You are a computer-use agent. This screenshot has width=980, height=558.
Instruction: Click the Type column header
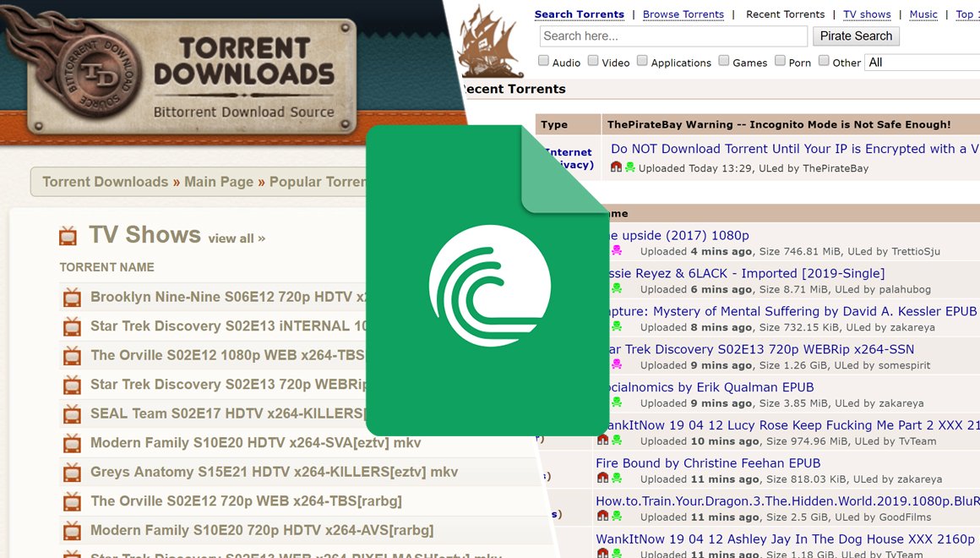pos(554,124)
